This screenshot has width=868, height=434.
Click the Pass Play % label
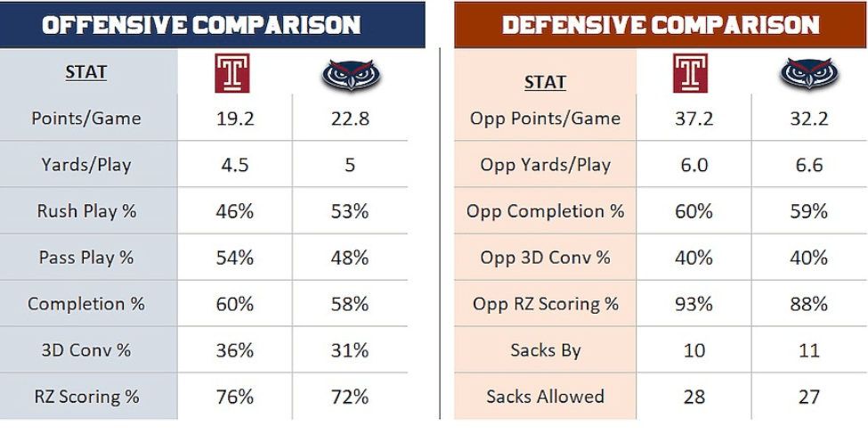[86, 258]
